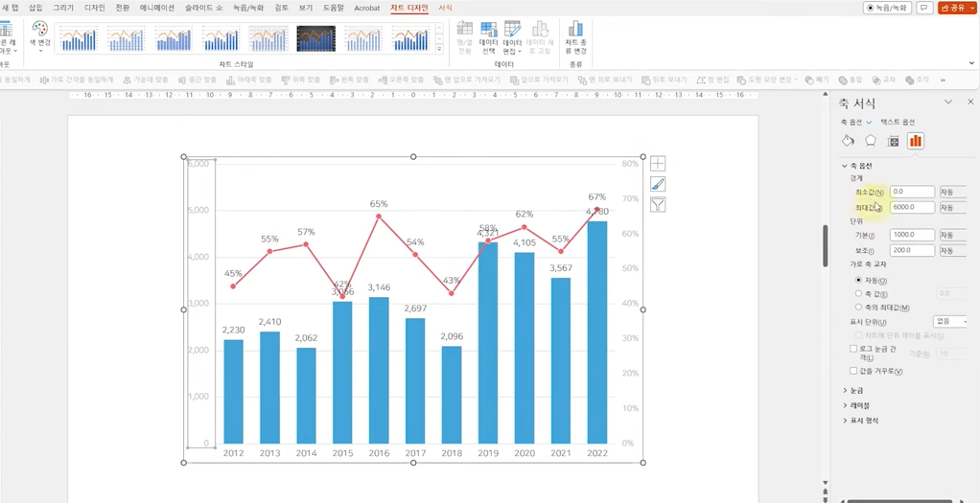Click the 통합 shape union tool
This screenshot has height=503, width=980.
[x=850, y=80]
